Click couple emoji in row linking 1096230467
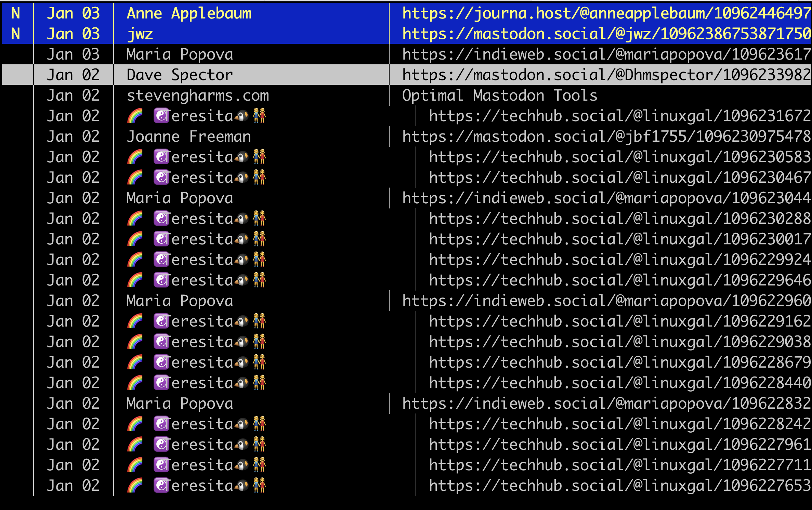Screen dimensions: 812x510 [x=259, y=178]
